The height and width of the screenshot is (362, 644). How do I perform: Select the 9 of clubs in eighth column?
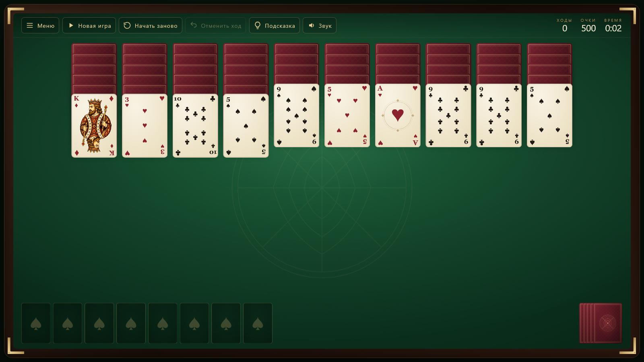pyautogui.click(x=448, y=115)
